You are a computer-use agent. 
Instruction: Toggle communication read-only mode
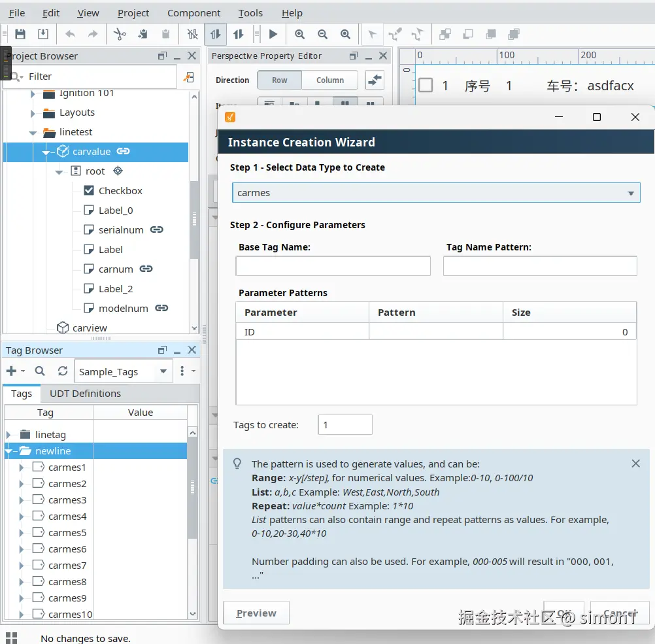pyautogui.click(x=216, y=34)
